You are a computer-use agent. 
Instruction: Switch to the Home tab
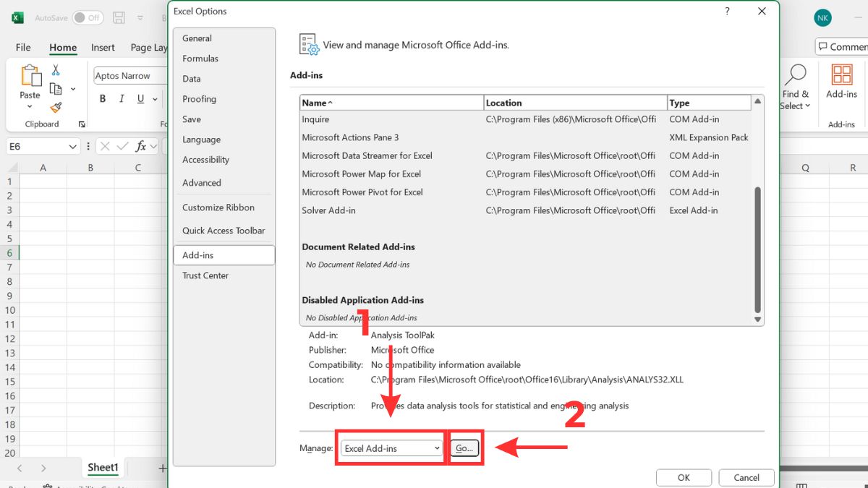63,47
